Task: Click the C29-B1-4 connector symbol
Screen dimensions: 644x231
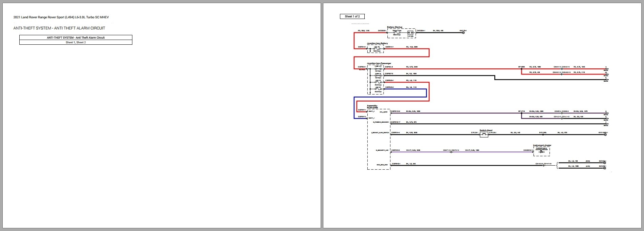Action: coord(562,113)
